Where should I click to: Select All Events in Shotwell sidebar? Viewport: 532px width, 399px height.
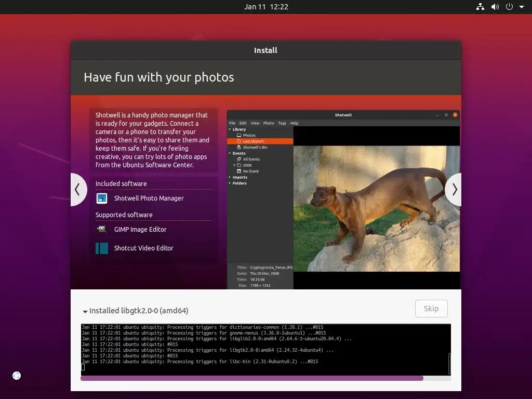(x=251, y=159)
